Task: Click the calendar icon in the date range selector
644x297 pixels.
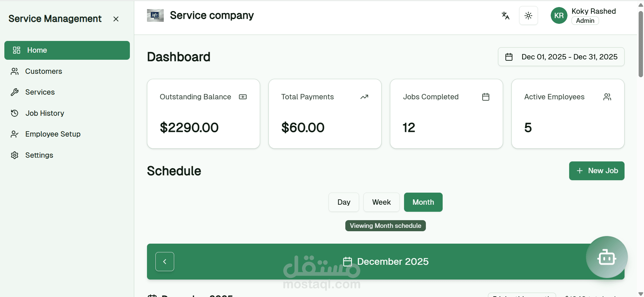Action: (x=509, y=57)
